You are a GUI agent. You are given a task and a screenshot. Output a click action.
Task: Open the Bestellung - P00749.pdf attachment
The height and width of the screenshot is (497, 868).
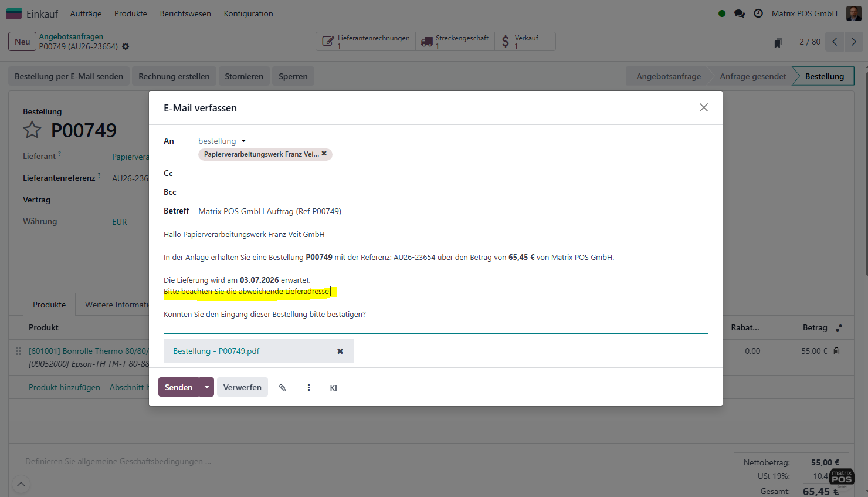tap(216, 351)
